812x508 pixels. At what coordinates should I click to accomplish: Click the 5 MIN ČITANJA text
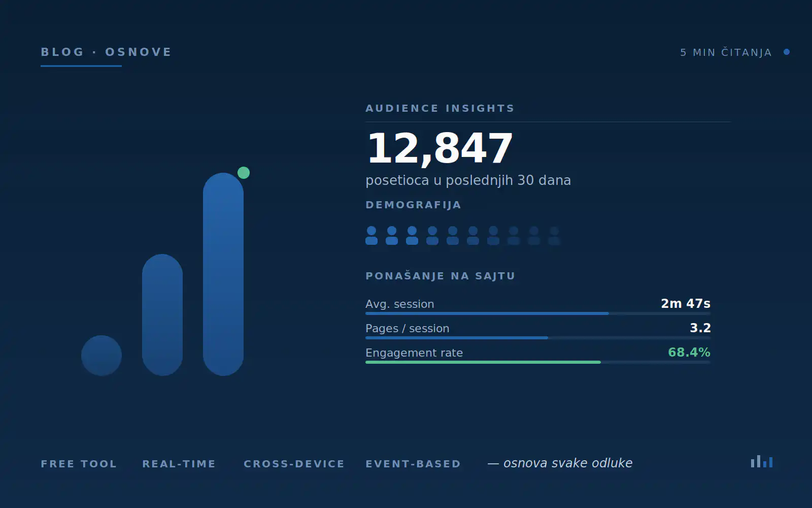coord(726,52)
